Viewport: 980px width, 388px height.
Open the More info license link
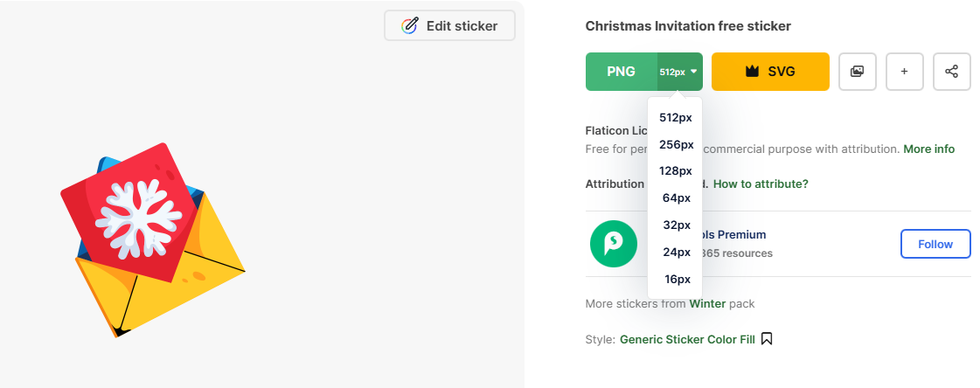(x=928, y=149)
